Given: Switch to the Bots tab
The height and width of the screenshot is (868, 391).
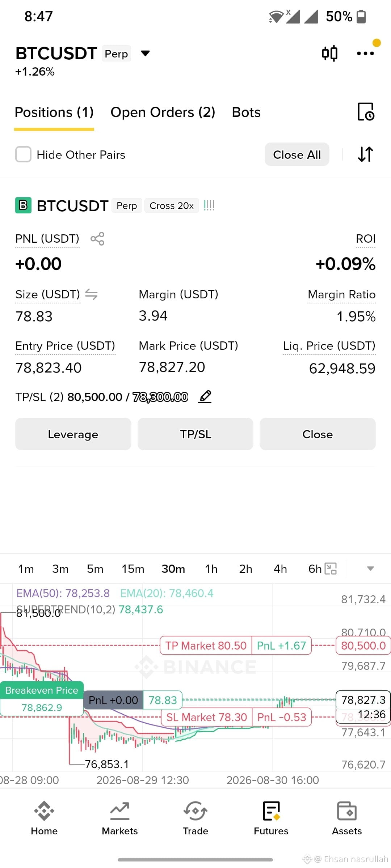Looking at the screenshot, I should coord(246,112).
